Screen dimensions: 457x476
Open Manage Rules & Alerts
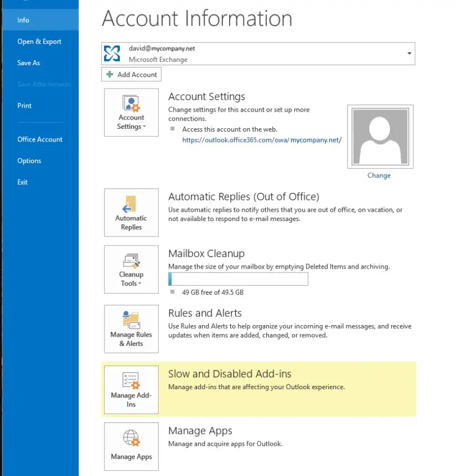(131, 329)
